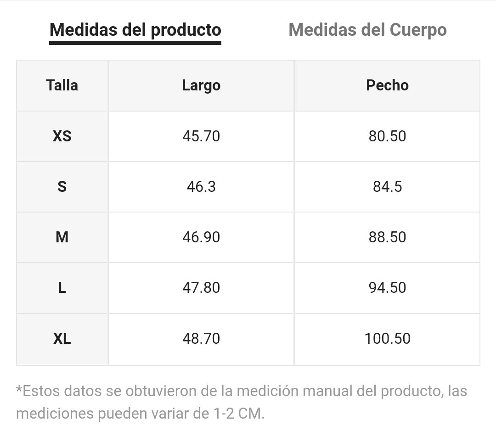
Task: Click the 47.80 length cell
Action: [x=201, y=288]
